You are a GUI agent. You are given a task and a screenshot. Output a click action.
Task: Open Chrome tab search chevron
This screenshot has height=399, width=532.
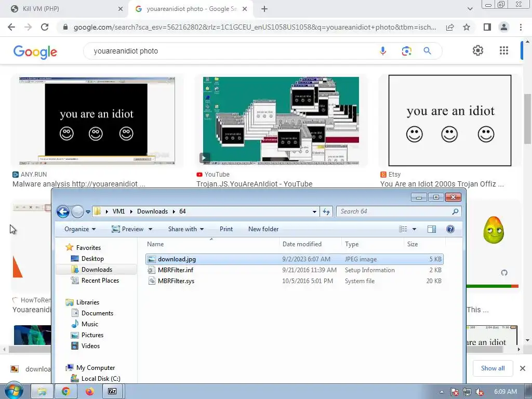click(x=470, y=9)
